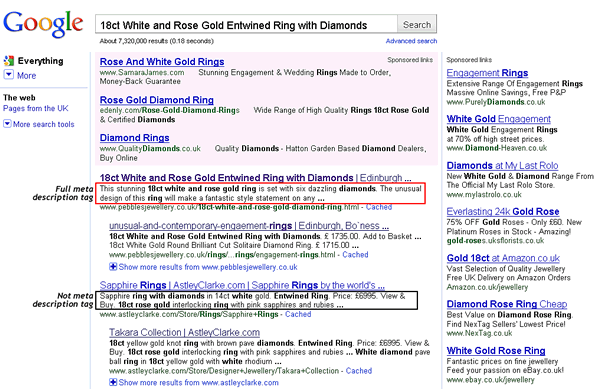The image size is (594, 389).
Task: Open White Gold Engagement sidebar ad
Action: pyautogui.click(x=499, y=119)
